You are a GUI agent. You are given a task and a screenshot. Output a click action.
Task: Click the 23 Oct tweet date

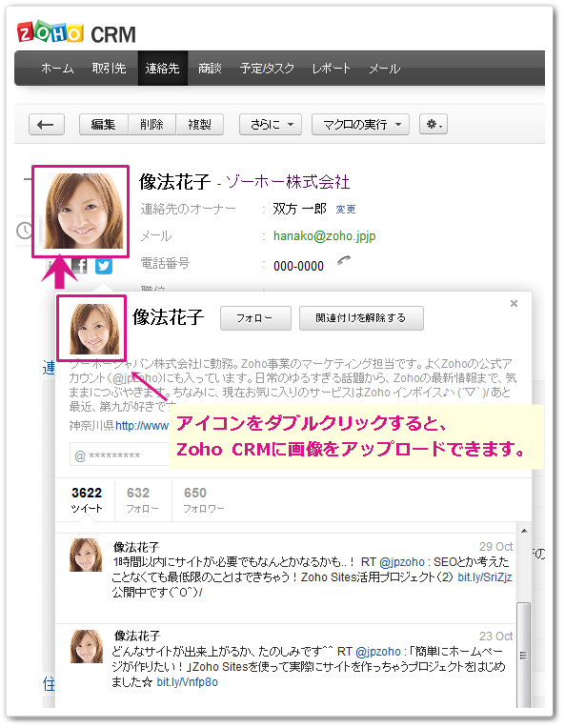(495, 637)
